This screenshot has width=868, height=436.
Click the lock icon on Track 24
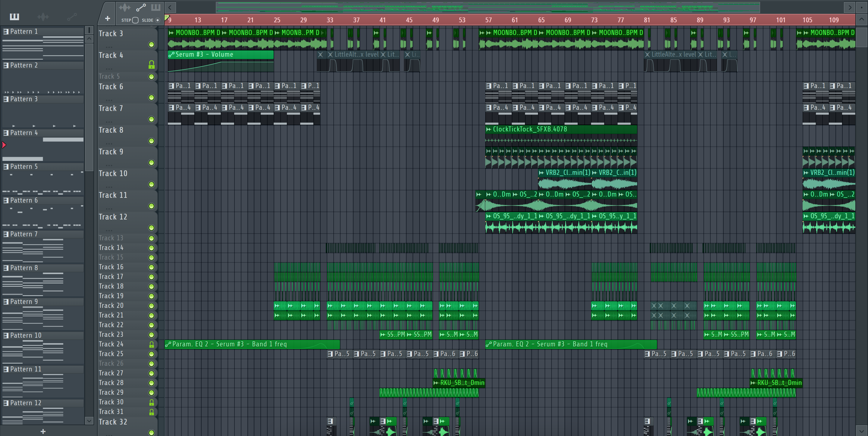[x=151, y=345]
